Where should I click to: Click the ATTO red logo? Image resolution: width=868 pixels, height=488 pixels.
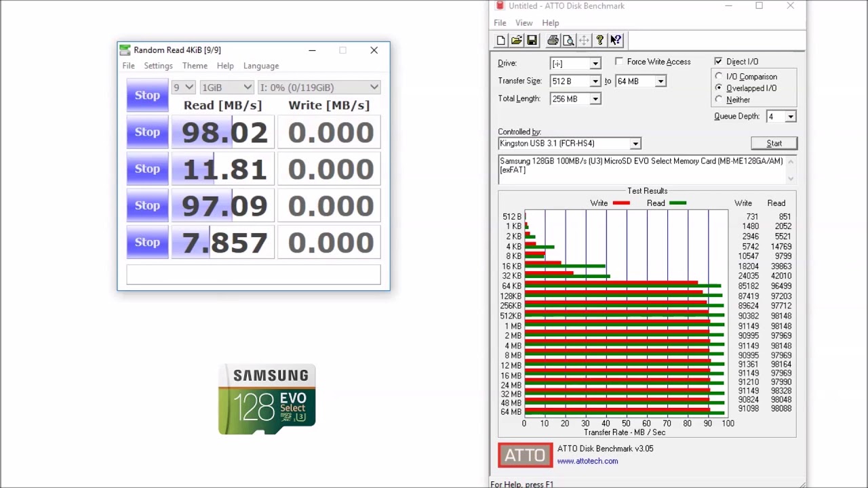[526, 455]
